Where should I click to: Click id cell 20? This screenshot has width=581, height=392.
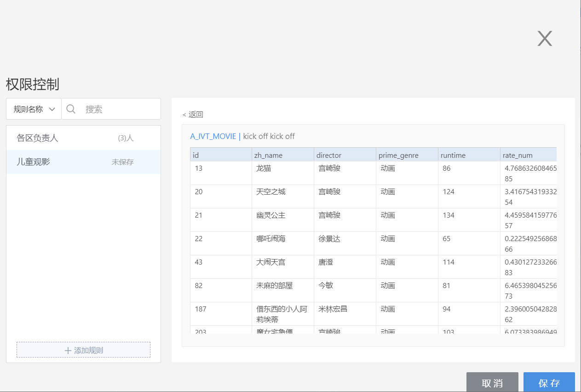pos(221,197)
